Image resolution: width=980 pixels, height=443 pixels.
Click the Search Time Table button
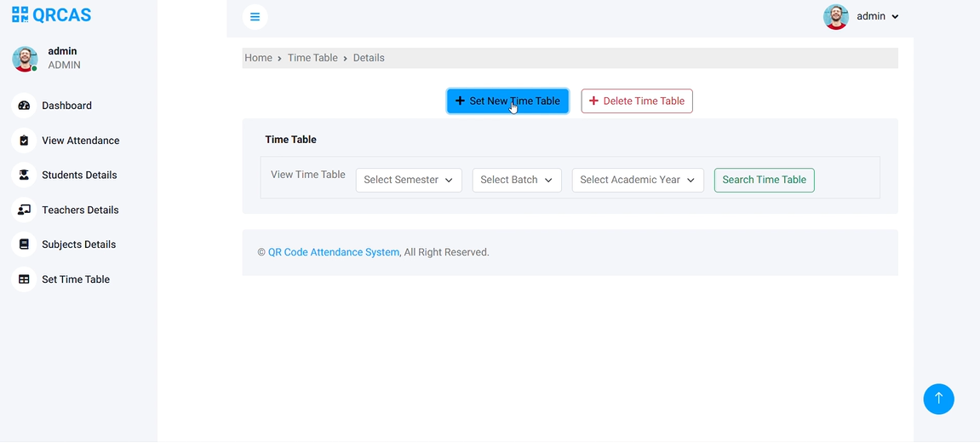[765, 180]
